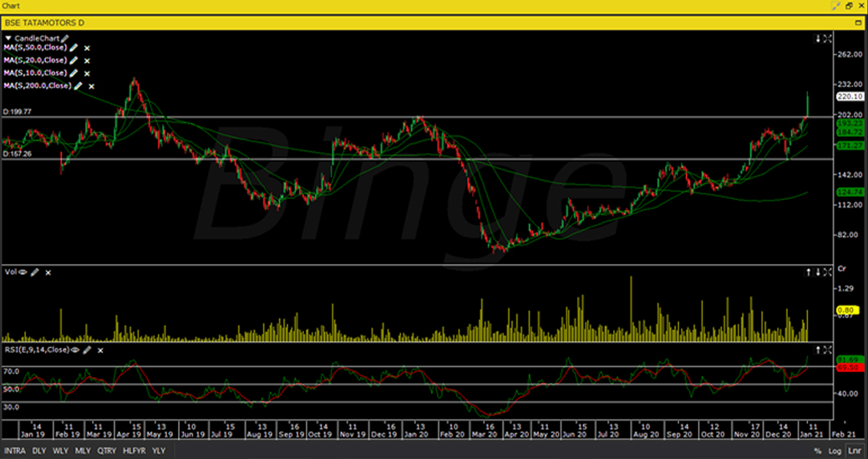Select the YLY timeframe
Image resolution: width=868 pixels, height=459 pixels.
pyautogui.click(x=159, y=451)
